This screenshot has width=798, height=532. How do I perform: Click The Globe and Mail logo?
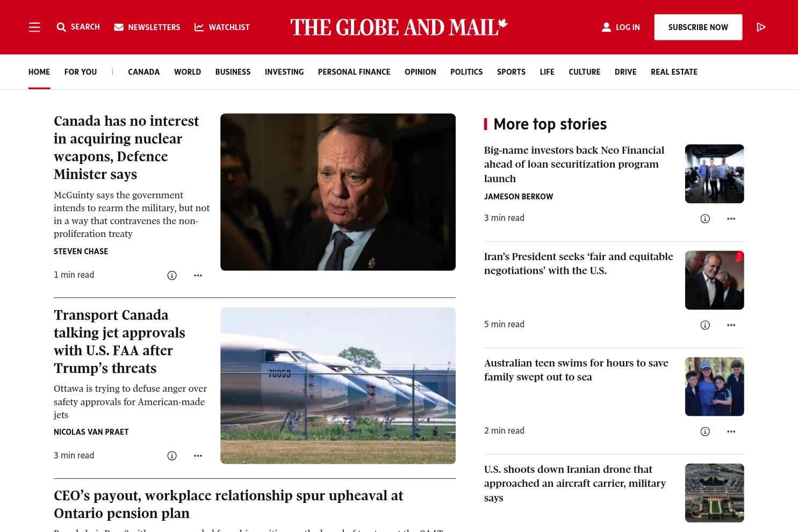click(399, 27)
